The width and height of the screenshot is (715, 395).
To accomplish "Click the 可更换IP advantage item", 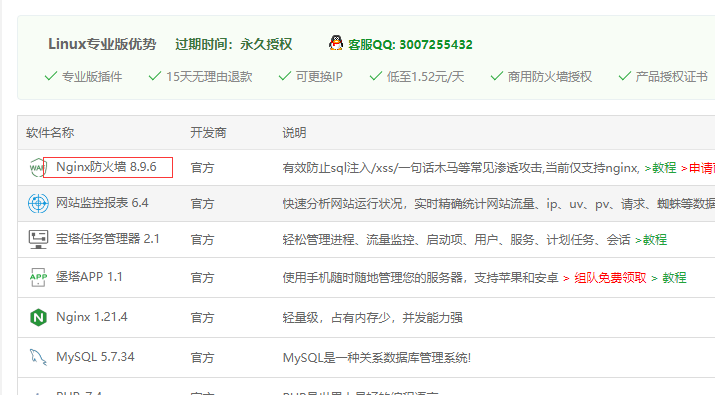I will point(311,77).
